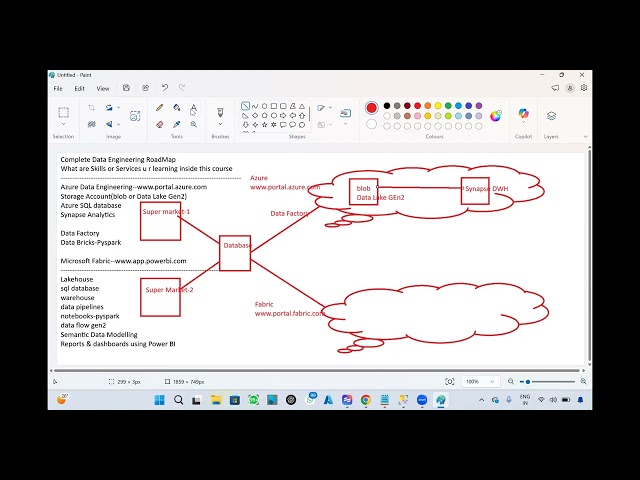Image resolution: width=640 pixels, height=480 pixels.
Task: Open the 100% zoom level dropdown
Action: coord(480,382)
